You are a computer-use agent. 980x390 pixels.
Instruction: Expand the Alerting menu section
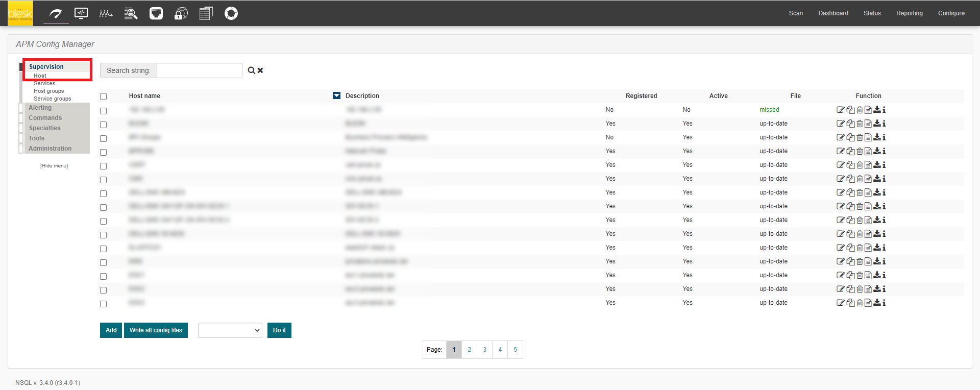40,108
